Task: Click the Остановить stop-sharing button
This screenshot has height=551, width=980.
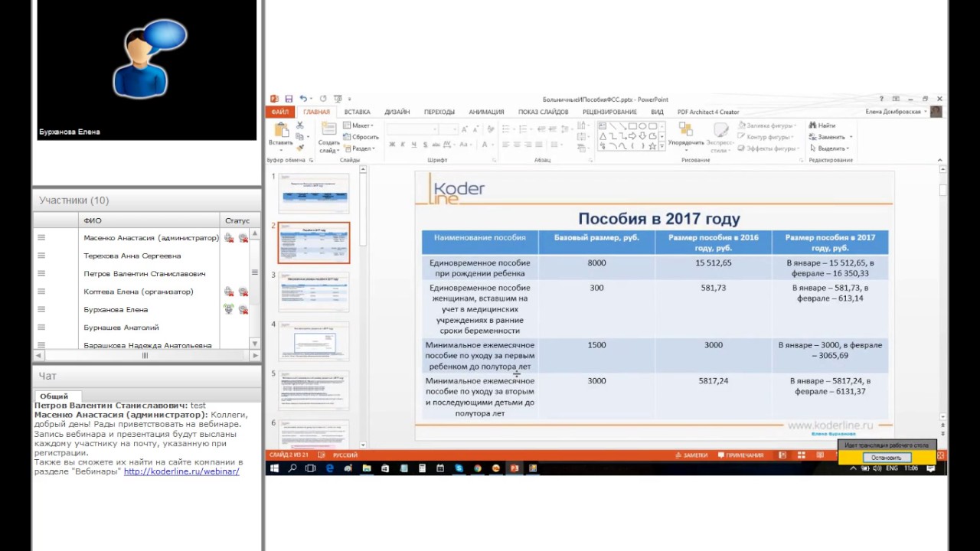Action: (887, 458)
